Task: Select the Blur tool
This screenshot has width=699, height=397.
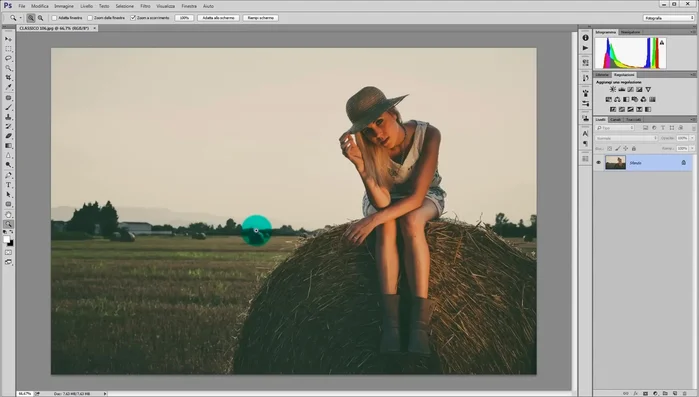Action: pos(8,156)
